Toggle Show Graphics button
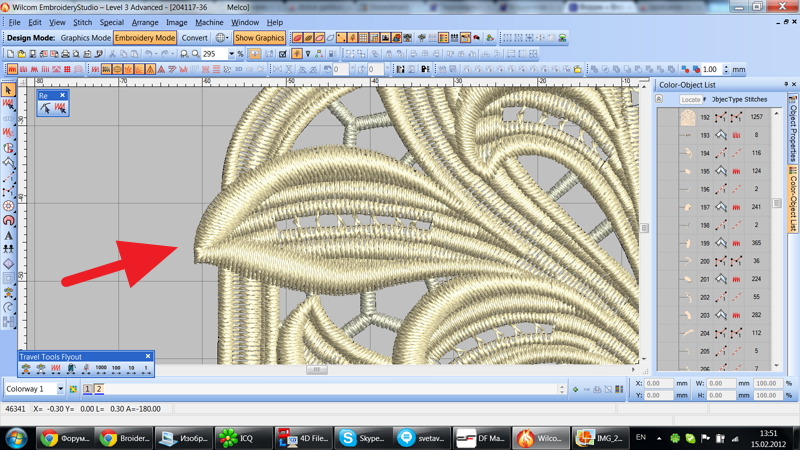 coord(259,38)
